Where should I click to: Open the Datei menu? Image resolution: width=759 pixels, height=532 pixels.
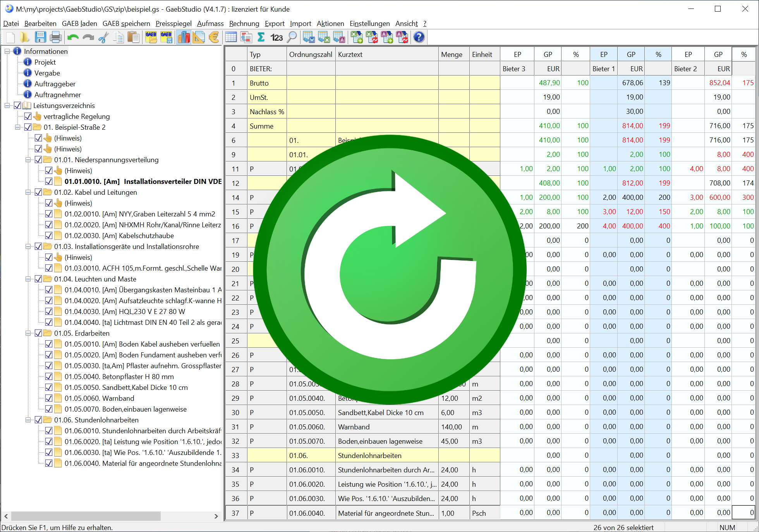point(11,24)
